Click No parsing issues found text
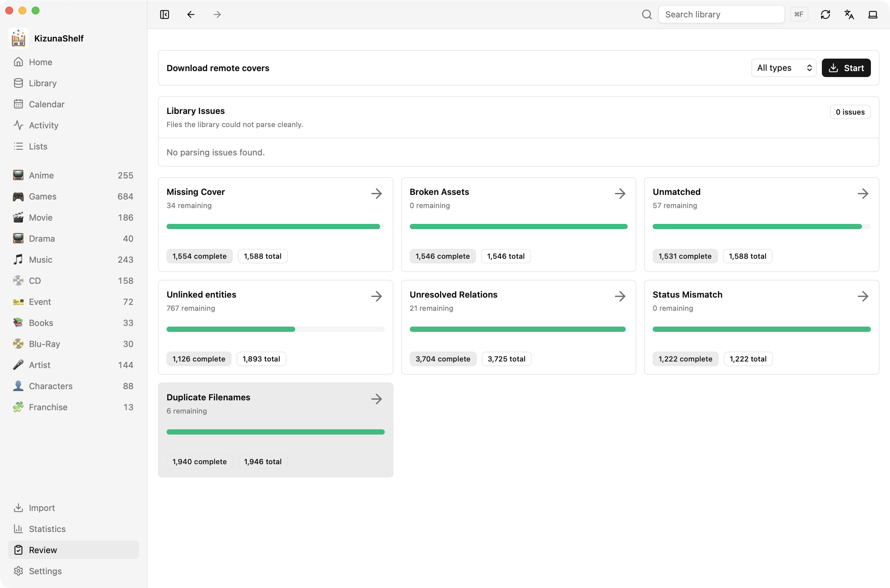890x588 pixels. tap(216, 152)
